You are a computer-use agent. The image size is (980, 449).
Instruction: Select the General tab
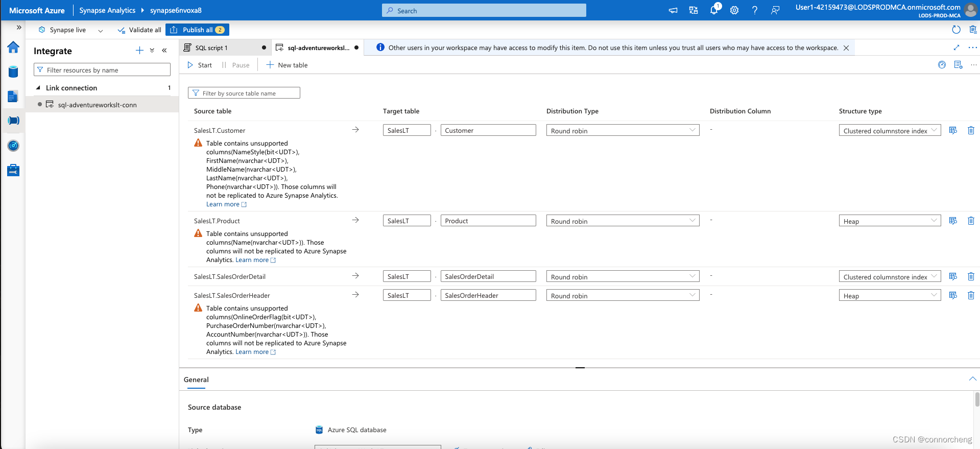click(x=196, y=380)
